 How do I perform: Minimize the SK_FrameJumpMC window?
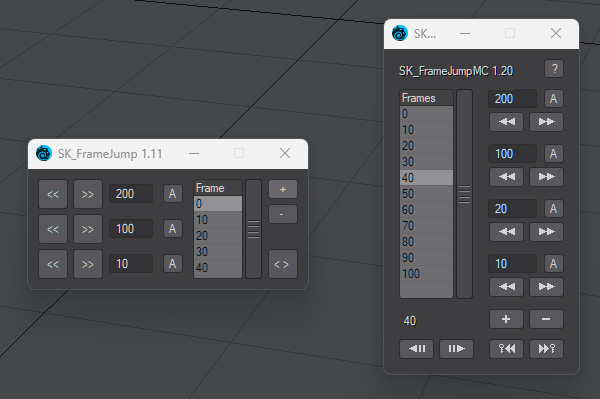465,34
